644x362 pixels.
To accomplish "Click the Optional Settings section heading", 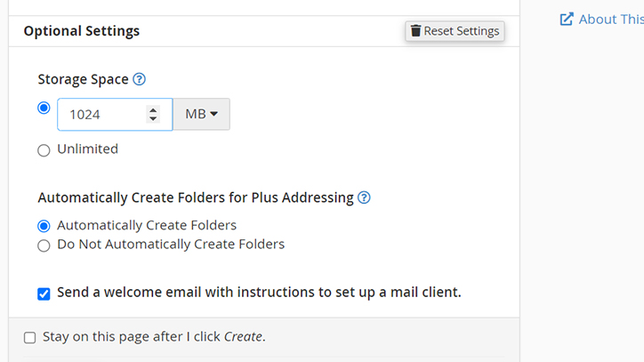I will coord(81,31).
